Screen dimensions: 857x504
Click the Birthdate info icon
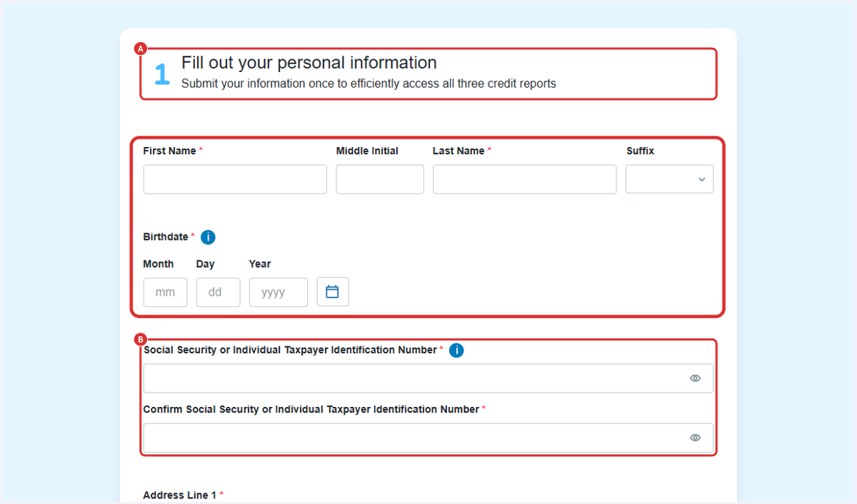(208, 237)
